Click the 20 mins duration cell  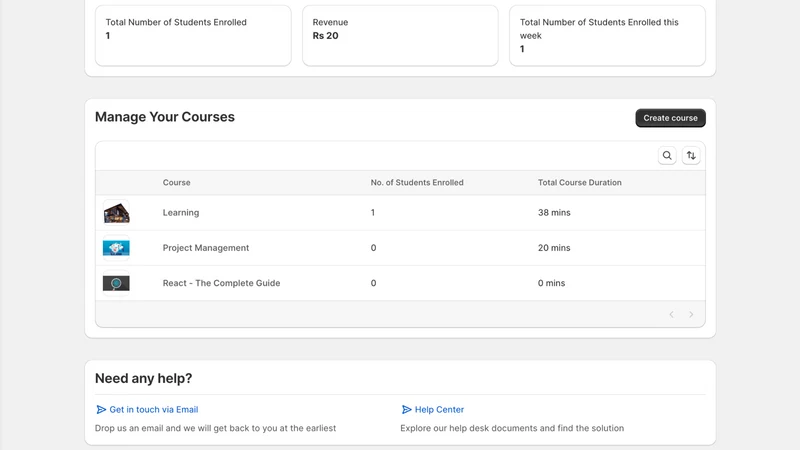click(x=554, y=248)
